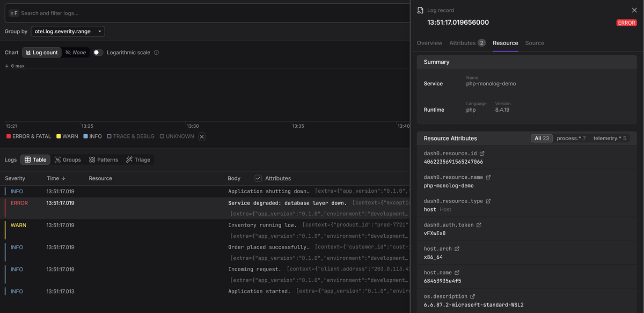Open external link for dash0.resource.id
The width and height of the screenshot is (644, 313).
[x=482, y=154]
